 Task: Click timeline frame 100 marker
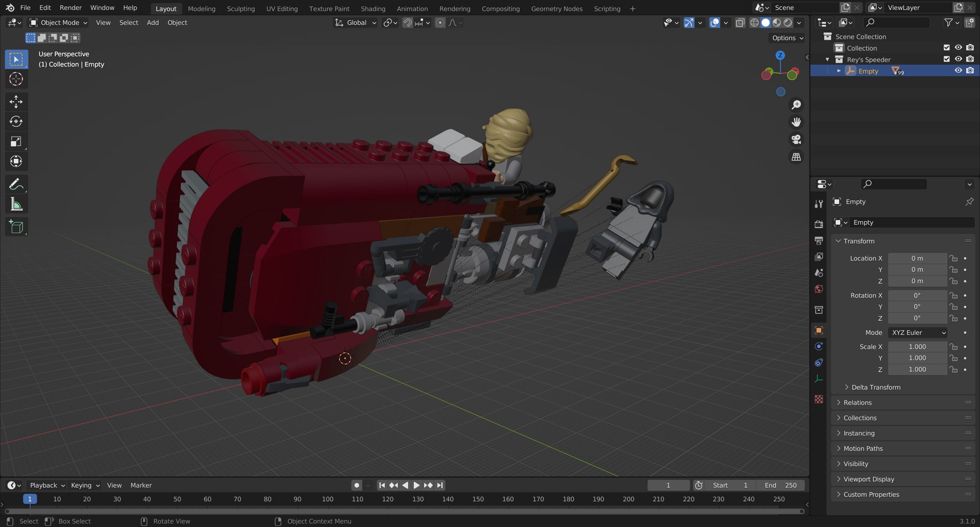[x=327, y=499]
